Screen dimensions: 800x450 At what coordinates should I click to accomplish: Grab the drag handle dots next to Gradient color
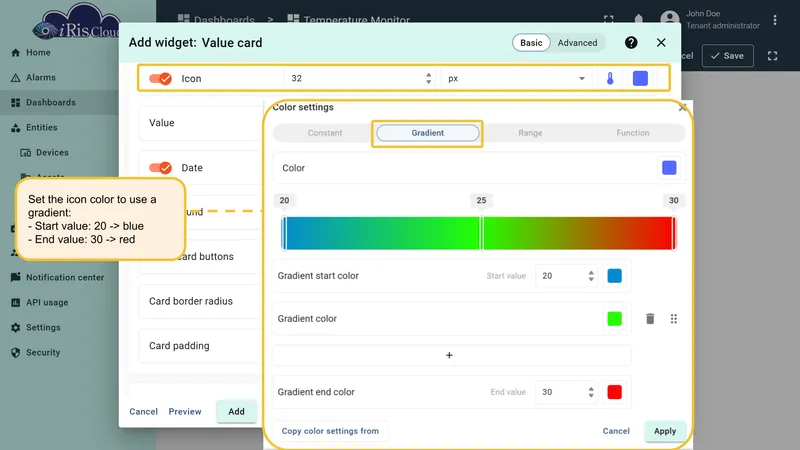673,319
